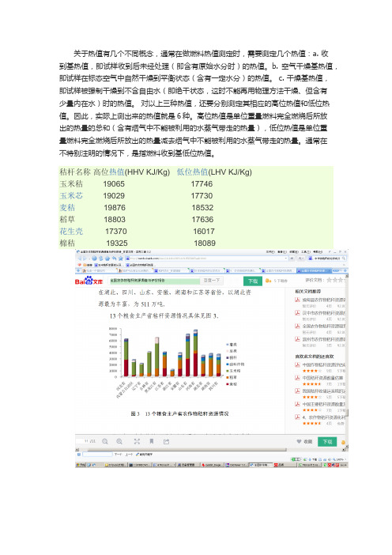This screenshot has height=555, width=392.
Task: Click the 麦秸 hyperlink in table
Action: [67, 207]
